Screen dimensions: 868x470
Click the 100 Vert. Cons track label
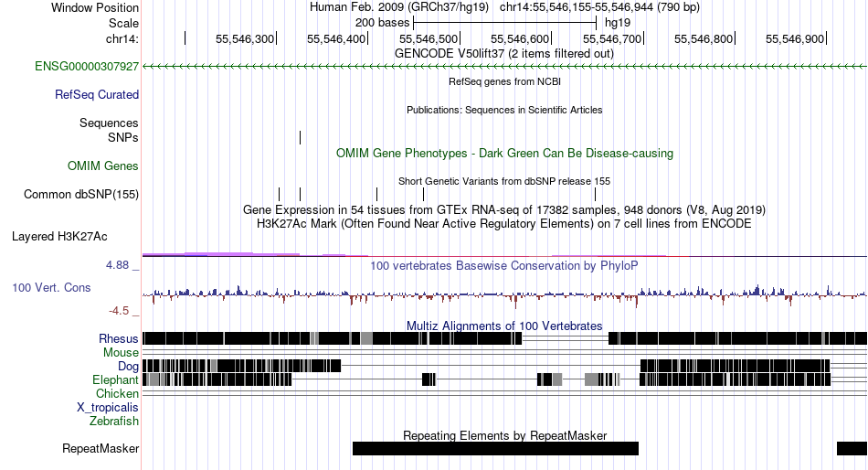point(51,288)
